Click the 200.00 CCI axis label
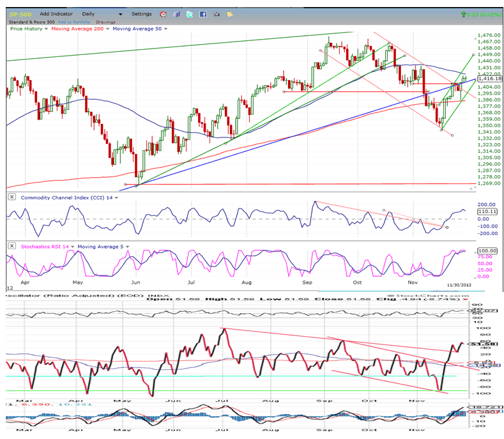504x439 pixels. pyautogui.click(x=487, y=204)
